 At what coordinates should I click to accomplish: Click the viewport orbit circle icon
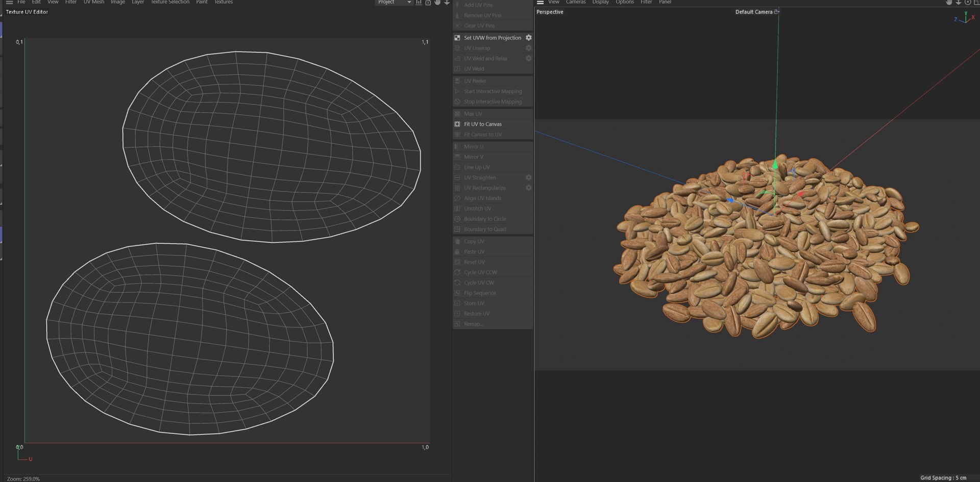(968, 3)
